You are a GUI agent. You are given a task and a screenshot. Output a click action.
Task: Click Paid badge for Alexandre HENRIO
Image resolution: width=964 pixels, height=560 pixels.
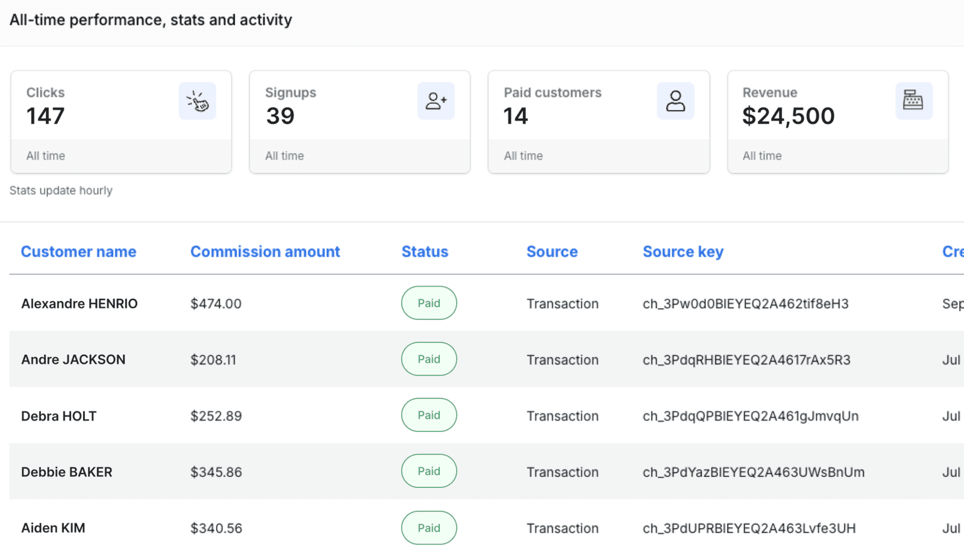point(428,303)
